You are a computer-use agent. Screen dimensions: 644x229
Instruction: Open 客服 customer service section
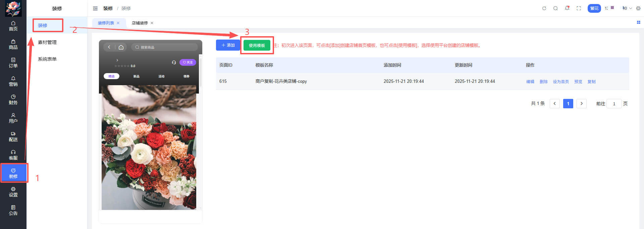coord(13,155)
